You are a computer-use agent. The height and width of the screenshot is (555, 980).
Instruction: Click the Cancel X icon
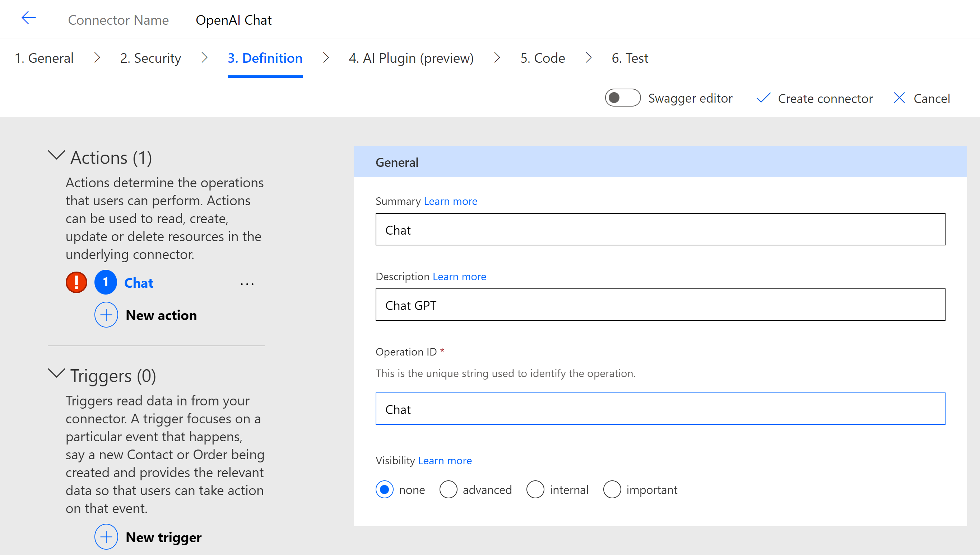[x=899, y=98]
